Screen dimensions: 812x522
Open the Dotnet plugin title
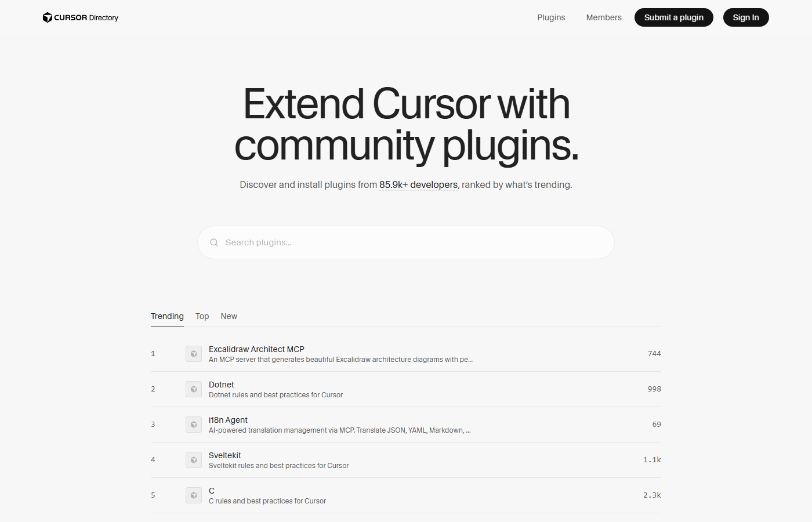tap(222, 385)
